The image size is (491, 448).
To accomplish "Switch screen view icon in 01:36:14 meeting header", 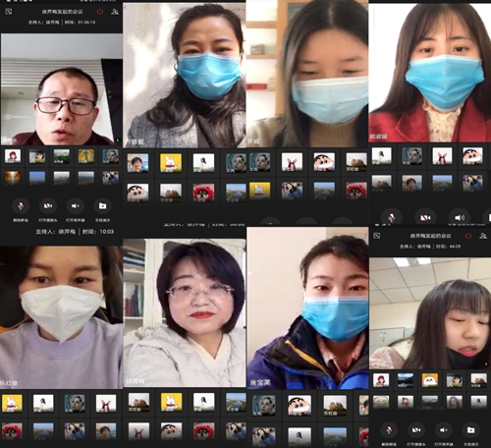I will pyautogui.click(x=9, y=12).
